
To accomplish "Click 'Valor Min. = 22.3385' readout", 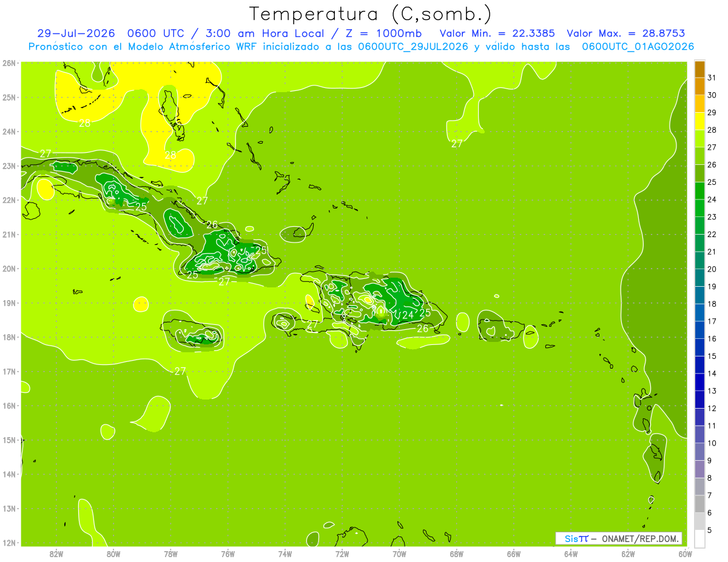I will tap(497, 33).
